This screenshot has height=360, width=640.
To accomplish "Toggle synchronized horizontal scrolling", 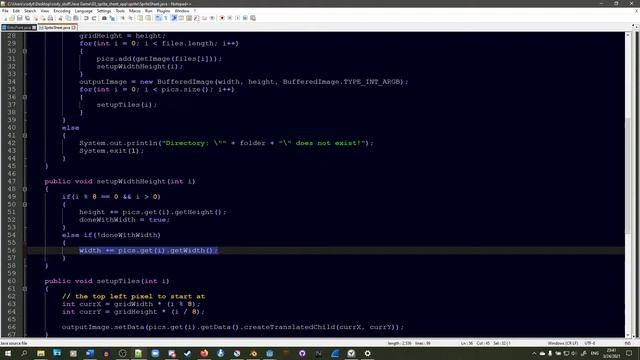I will coord(148,18).
